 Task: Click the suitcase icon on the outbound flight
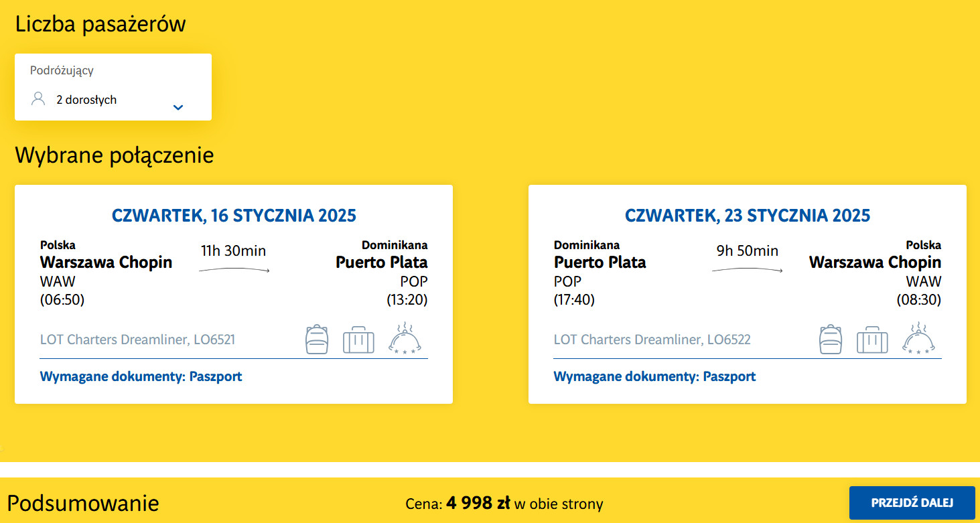click(358, 340)
